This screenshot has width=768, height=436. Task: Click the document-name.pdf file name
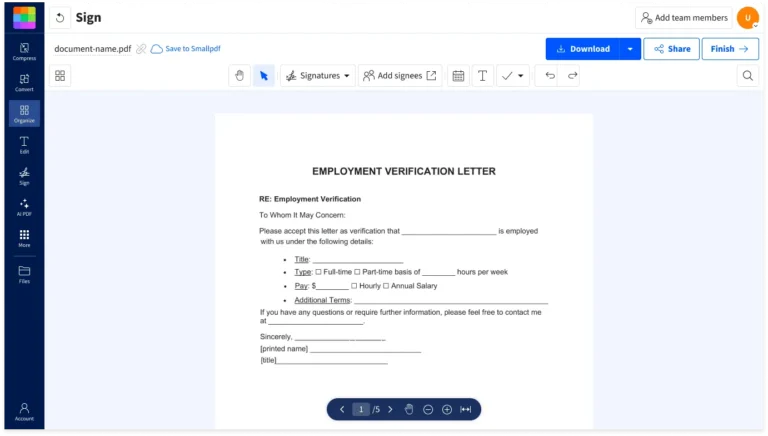(x=93, y=49)
